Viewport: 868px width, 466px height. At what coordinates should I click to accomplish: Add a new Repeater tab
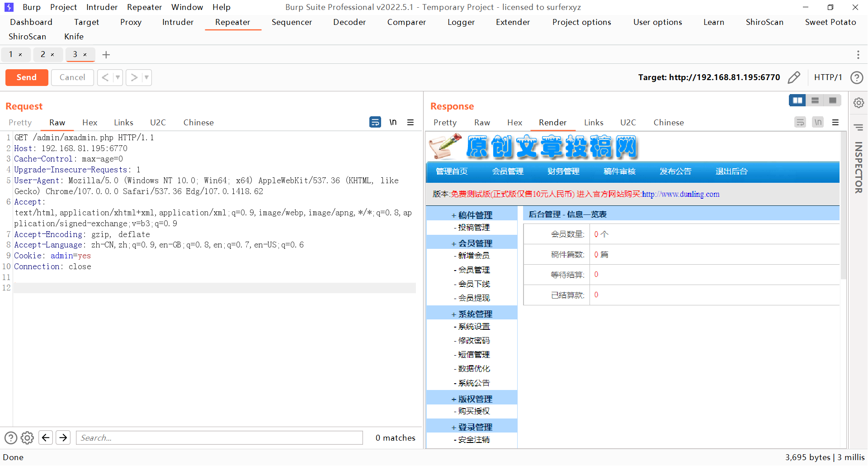[x=106, y=55]
